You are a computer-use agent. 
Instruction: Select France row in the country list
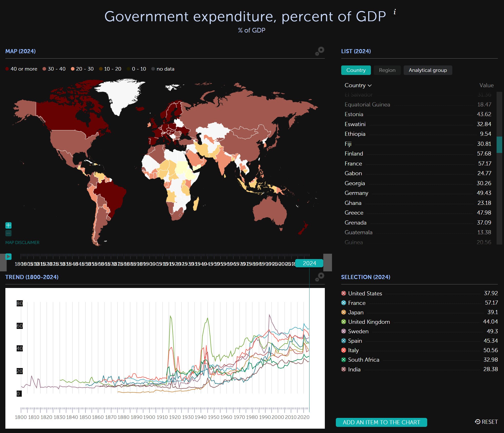[418, 163]
